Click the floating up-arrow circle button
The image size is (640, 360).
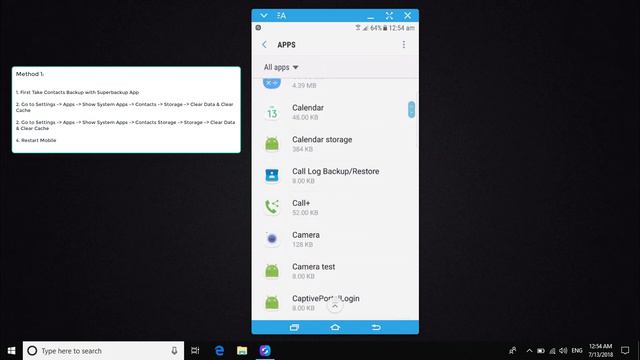335,306
